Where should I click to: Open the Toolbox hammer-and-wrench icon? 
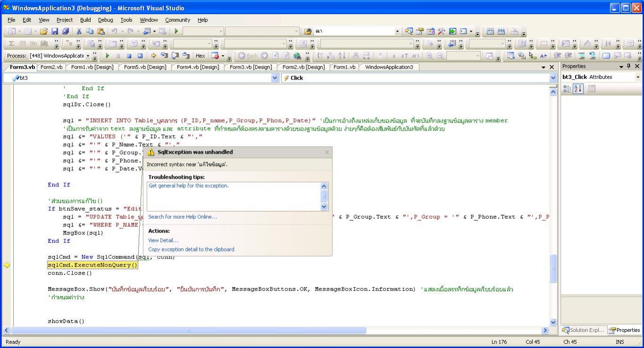pos(441,31)
